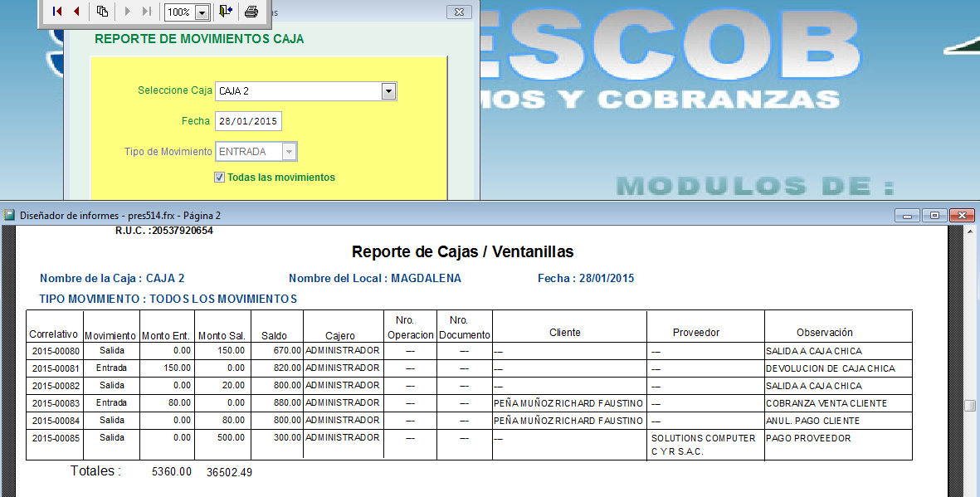The width and height of the screenshot is (980, 497).
Task: Click provider SOLUTIONS COMPUTER C Y R S.A.C.
Action: (x=703, y=445)
